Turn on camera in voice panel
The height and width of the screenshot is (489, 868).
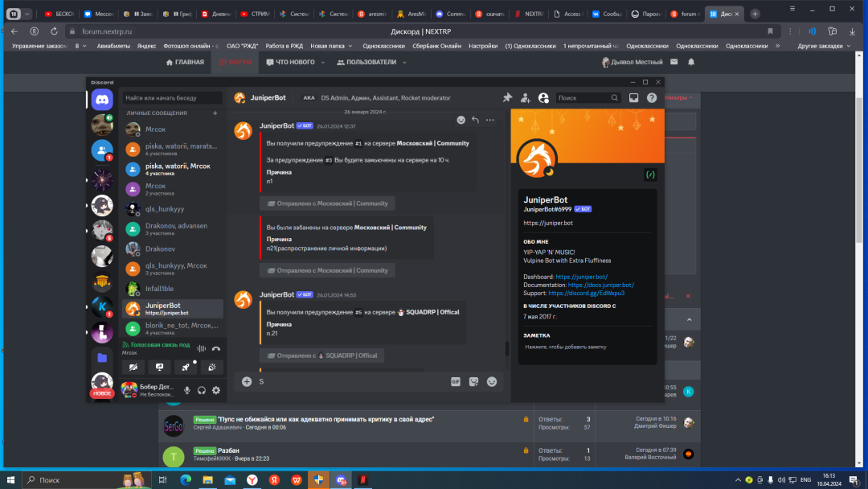133,367
